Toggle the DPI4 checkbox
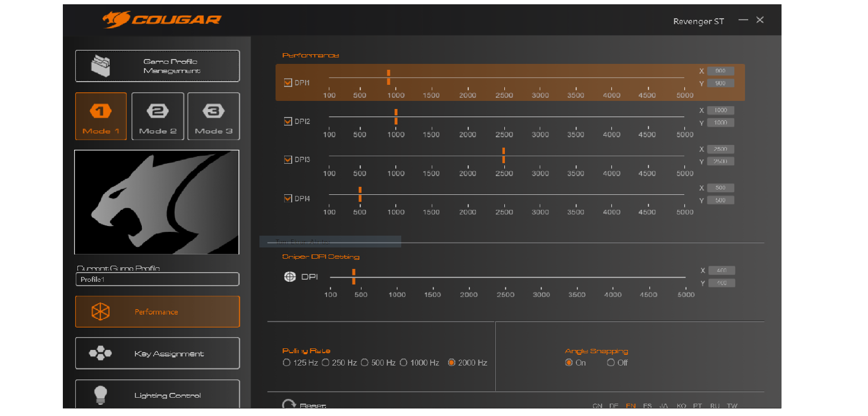This screenshot has width=868, height=416. (288, 199)
